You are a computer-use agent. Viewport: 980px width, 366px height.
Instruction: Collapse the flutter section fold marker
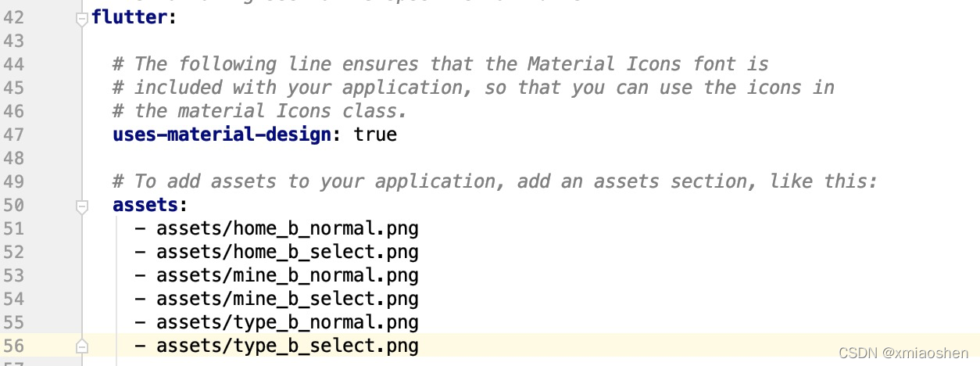coord(82,18)
